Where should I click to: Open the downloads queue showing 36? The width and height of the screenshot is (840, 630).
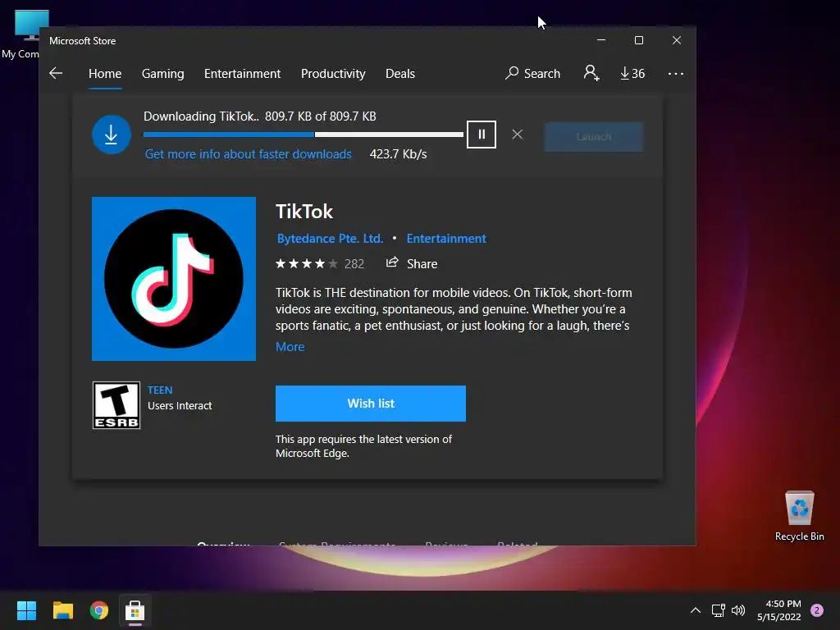(x=632, y=73)
